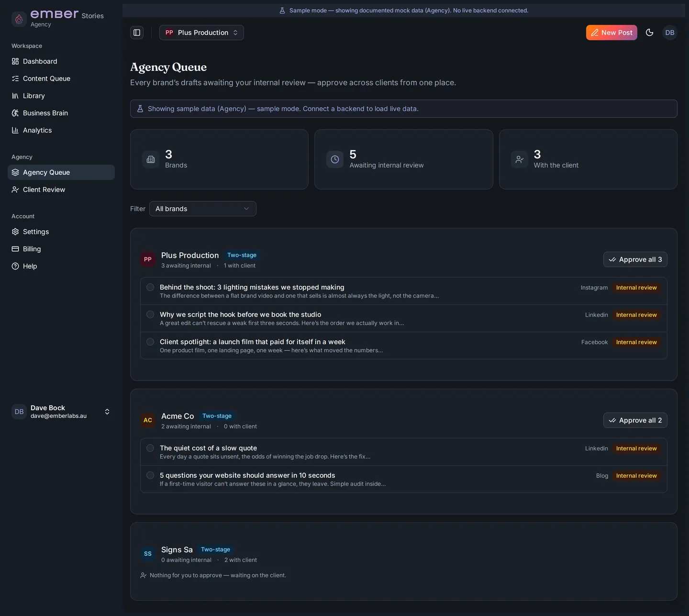Select 'Why we script the hook' checkbox

click(x=150, y=314)
